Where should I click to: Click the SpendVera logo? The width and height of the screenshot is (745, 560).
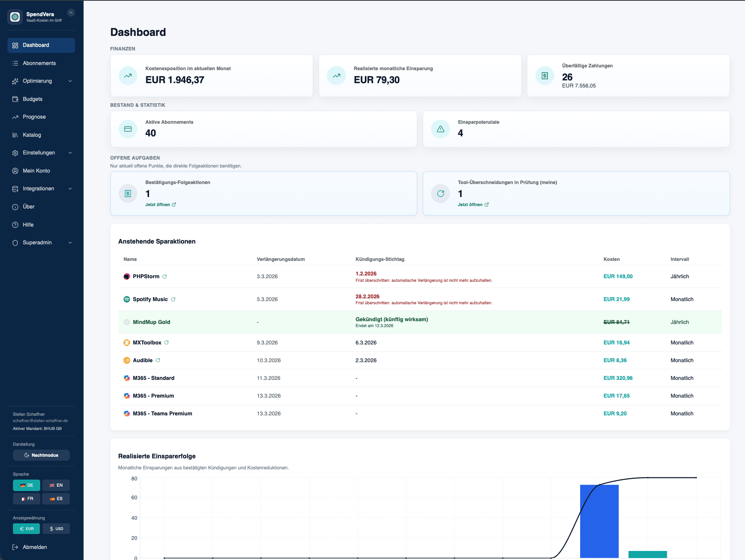coord(15,17)
